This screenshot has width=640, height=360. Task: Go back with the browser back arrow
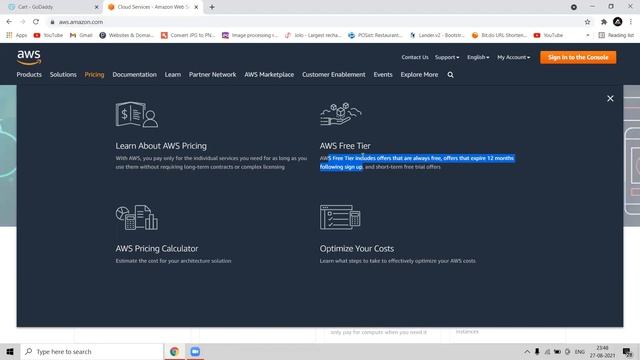[9, 22]
